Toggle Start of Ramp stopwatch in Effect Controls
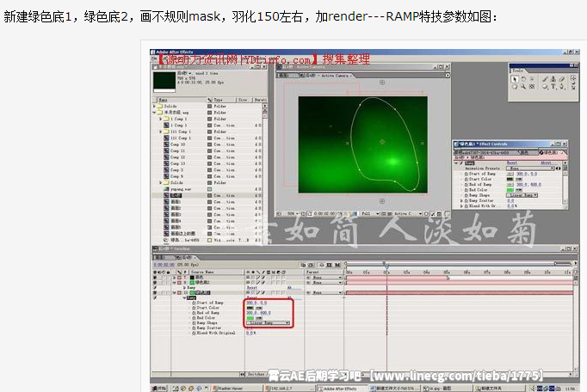 467,174
